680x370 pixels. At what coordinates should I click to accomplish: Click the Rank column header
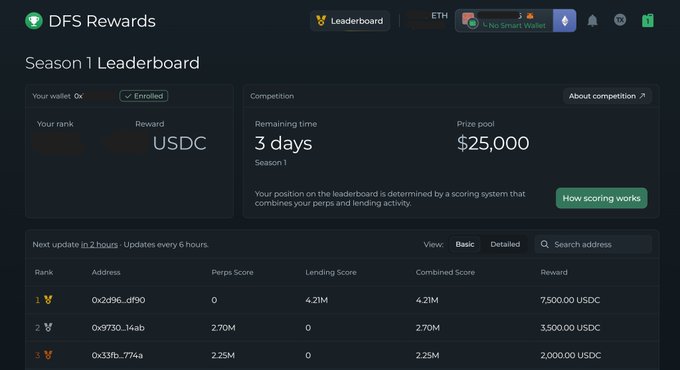(44, 272)
